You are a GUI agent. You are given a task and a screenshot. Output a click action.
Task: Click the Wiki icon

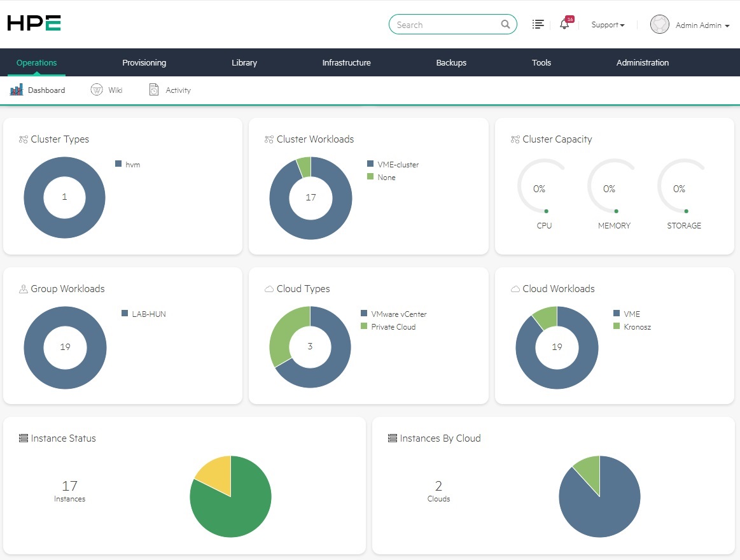pos(97,90)
